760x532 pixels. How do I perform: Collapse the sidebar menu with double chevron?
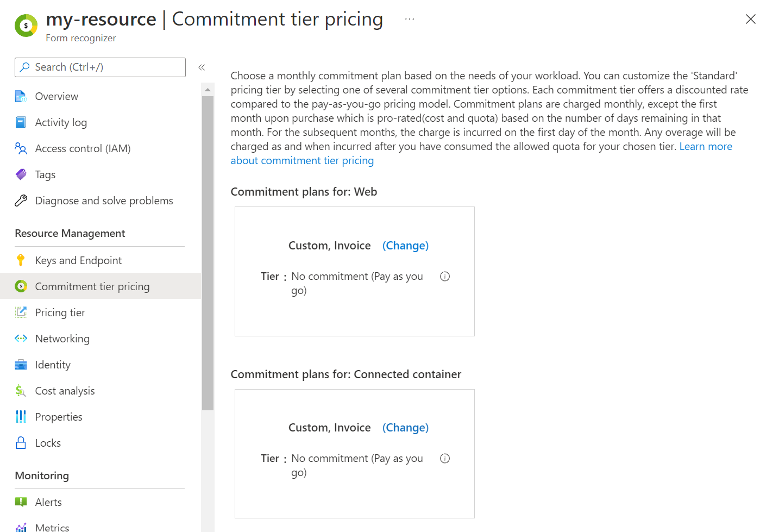202,67
